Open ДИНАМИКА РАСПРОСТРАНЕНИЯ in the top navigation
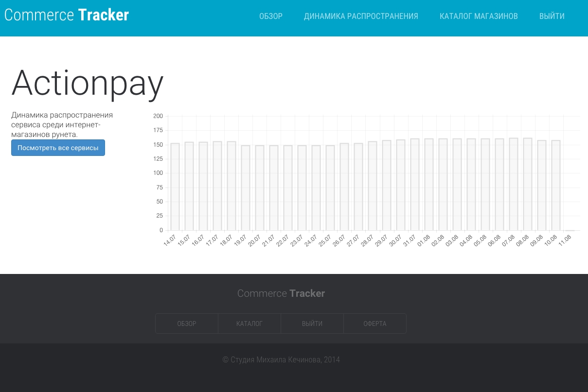 (361, 16)
